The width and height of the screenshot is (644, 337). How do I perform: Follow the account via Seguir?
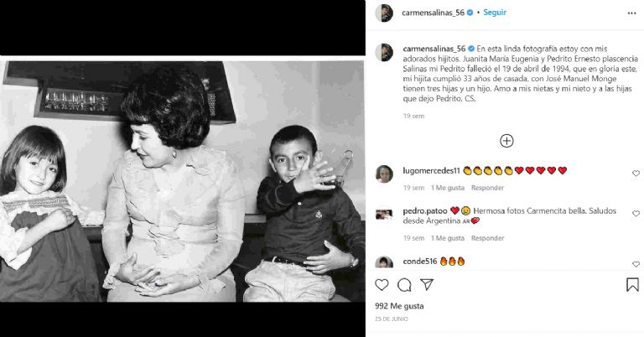click(495, 13)
